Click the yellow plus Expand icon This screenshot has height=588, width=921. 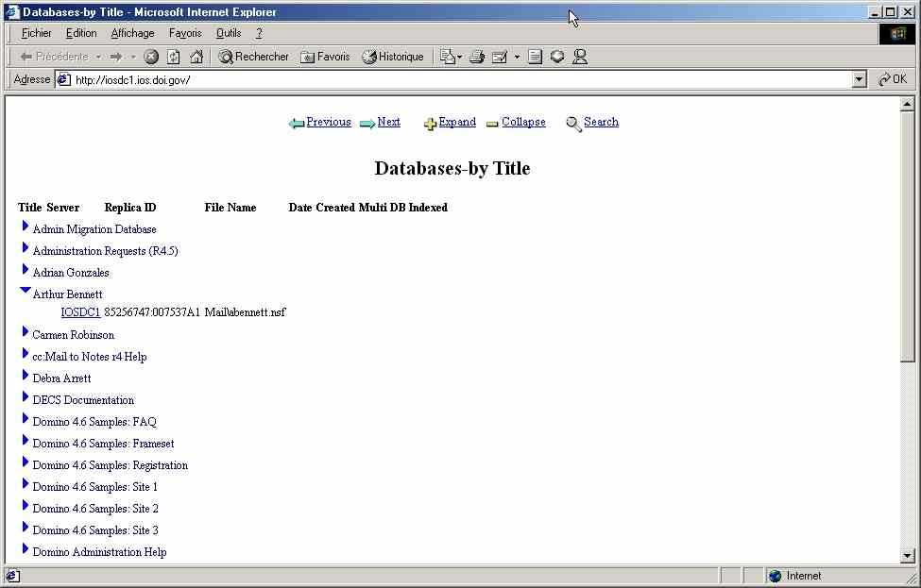coord(430,124)
